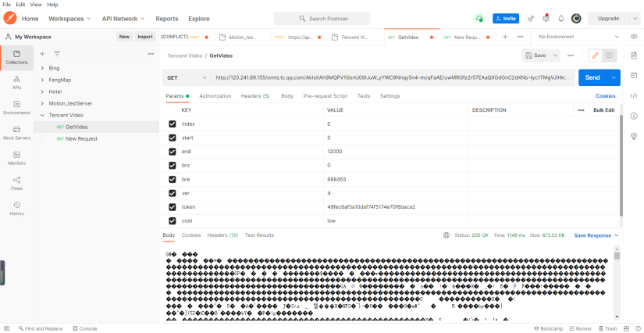This screenshot has height=333, width=644.
Task: Create new collection with plus icon
Action: pyautogui.click(x=42, y=54)
